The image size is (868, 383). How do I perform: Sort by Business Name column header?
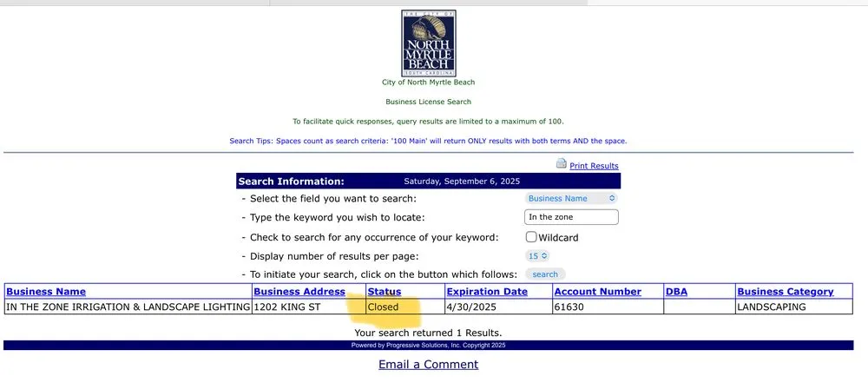pyautogui.click(x=46, y=292)
